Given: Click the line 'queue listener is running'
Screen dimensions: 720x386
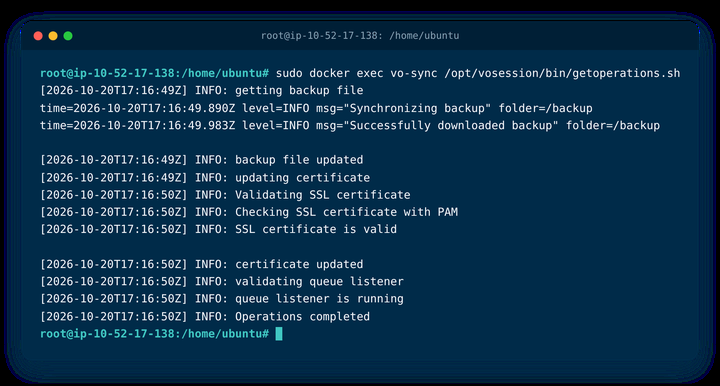Looking at the screenshot, I should pos(222,299).
